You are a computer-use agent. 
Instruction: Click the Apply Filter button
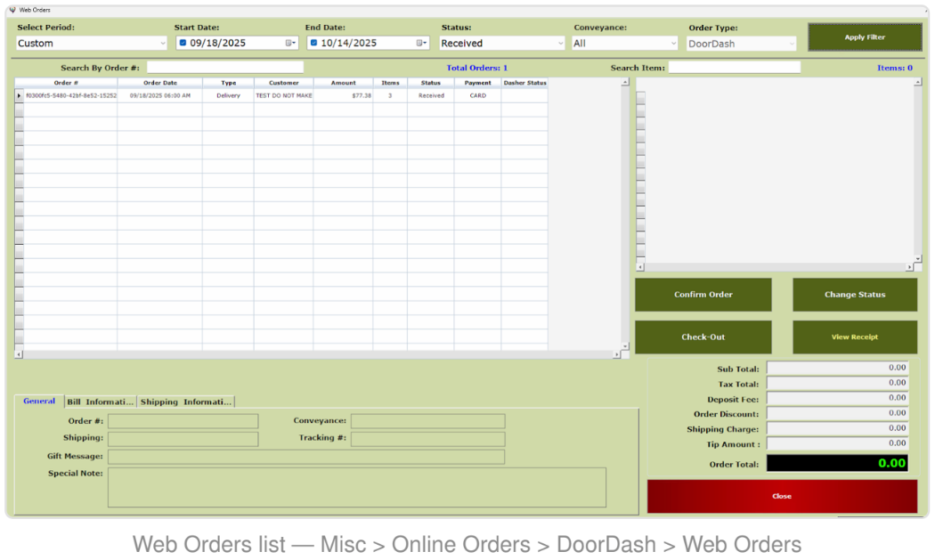pyautogui.click(x=865, y=37)
